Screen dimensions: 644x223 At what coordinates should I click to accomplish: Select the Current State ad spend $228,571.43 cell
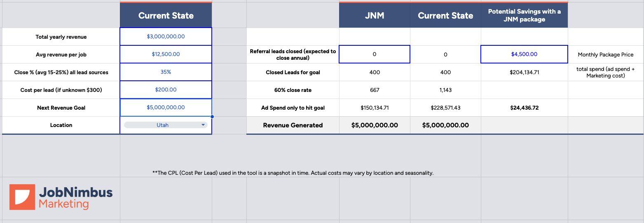445,108
